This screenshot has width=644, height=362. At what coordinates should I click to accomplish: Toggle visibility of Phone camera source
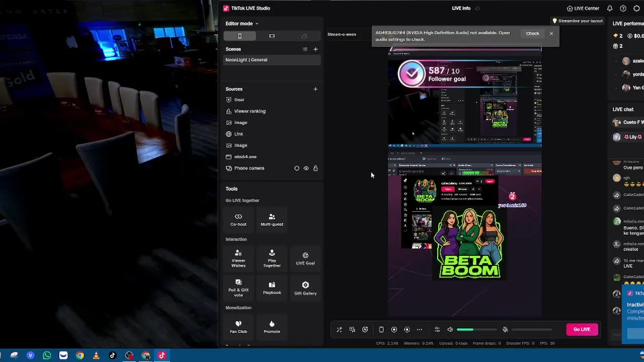click(x=306, y=168)
